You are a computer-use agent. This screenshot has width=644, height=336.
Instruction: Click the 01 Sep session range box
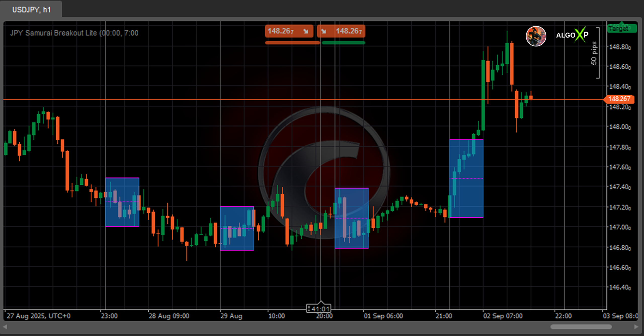click(352, 218)
